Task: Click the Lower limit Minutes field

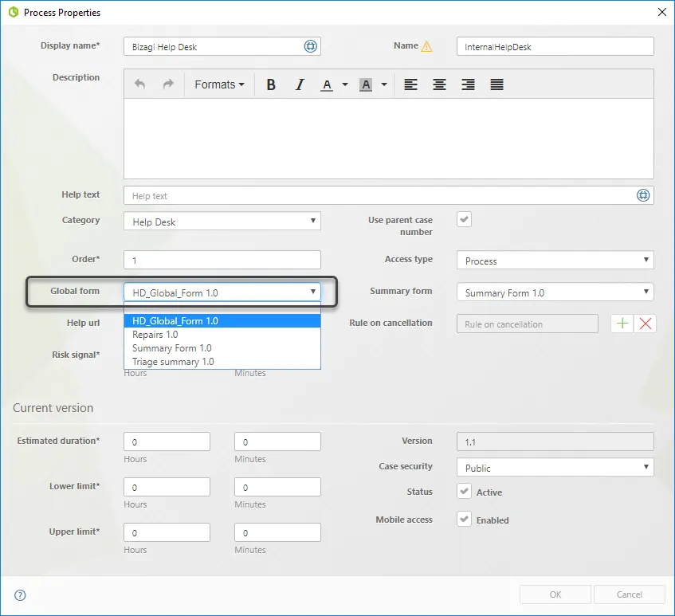Action: coord(277,487)
